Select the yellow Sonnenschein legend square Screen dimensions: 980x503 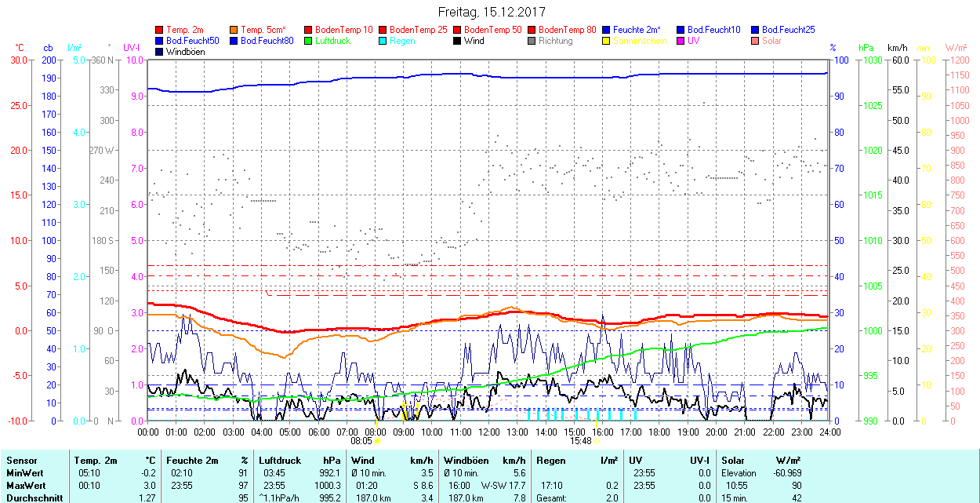(x=607, y=41)
